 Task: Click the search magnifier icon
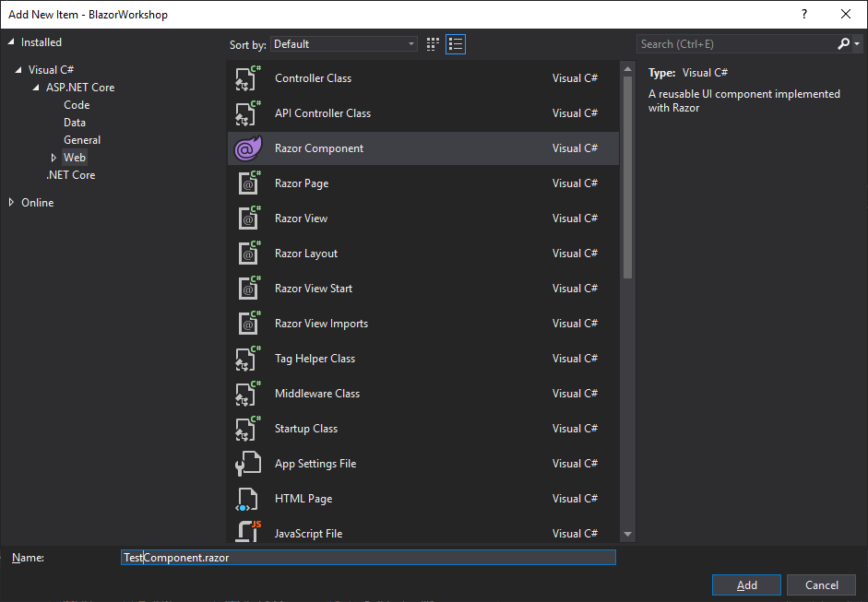click(844, 43)
